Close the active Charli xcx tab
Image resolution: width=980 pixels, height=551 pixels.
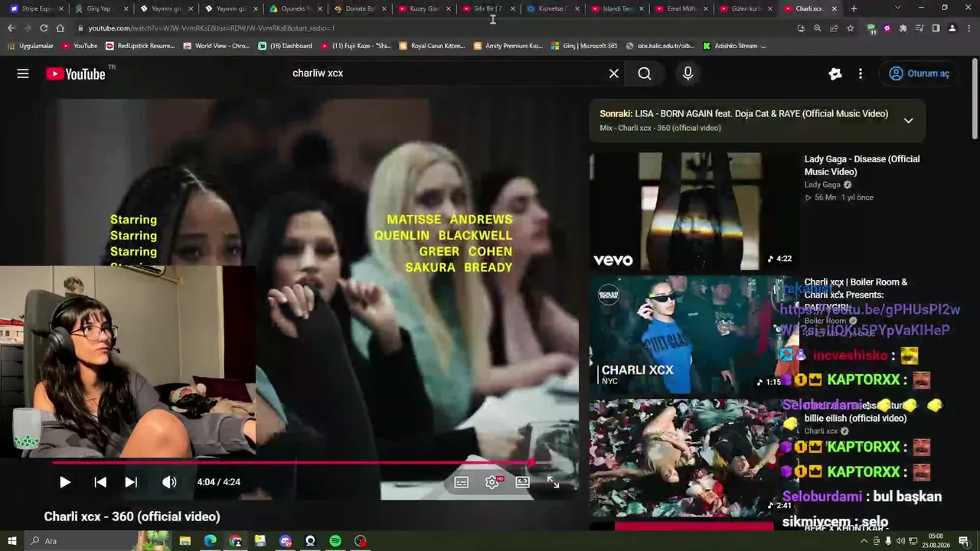click(x=834, y=8)
